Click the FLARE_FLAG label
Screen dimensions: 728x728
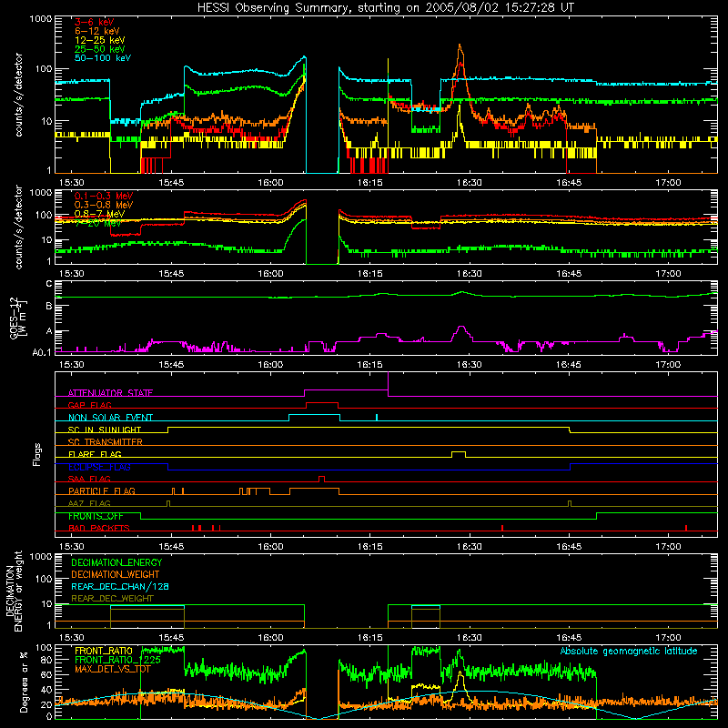point(95,454)
